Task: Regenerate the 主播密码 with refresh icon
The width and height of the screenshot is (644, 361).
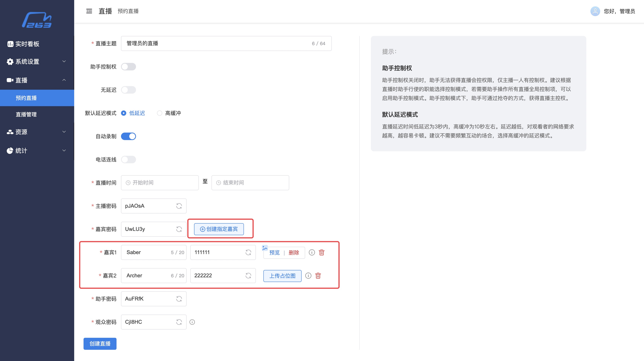Action: 179,206
